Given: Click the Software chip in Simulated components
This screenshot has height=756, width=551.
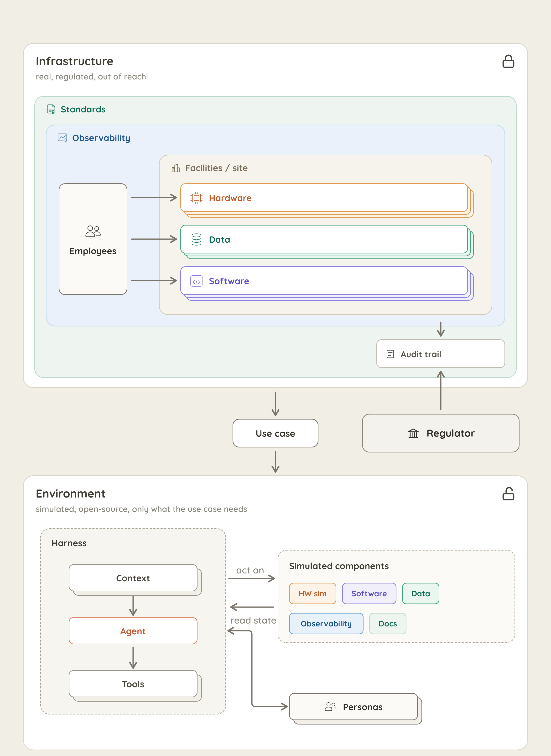Looking at the screenshot, I should 369,593.
